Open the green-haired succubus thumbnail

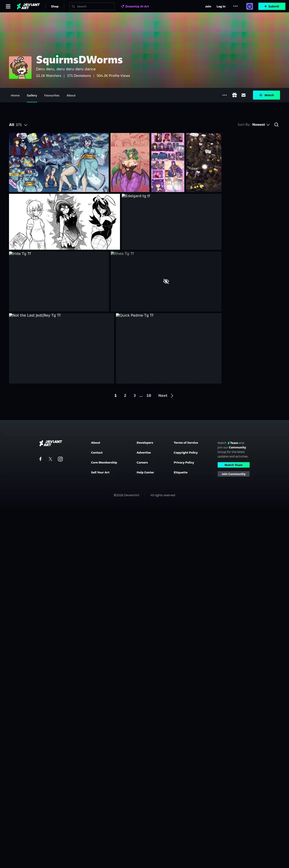click(130, 162)
